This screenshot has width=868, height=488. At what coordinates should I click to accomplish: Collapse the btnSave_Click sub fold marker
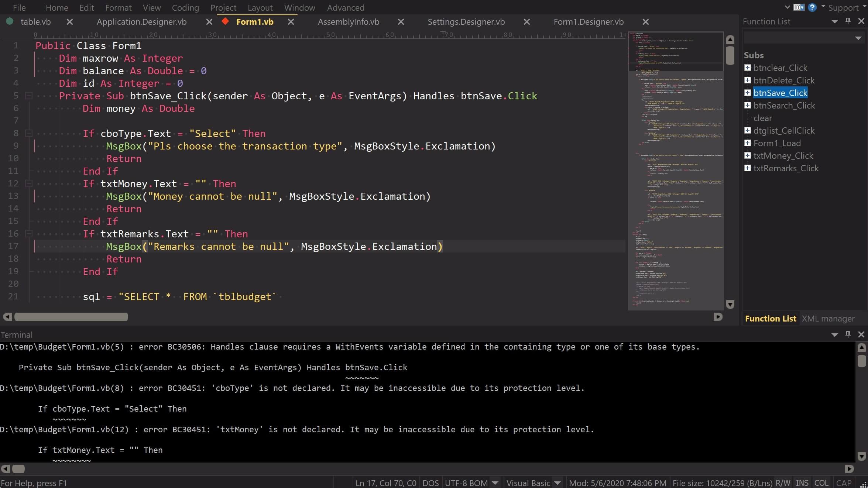click(x=28, y=96)
